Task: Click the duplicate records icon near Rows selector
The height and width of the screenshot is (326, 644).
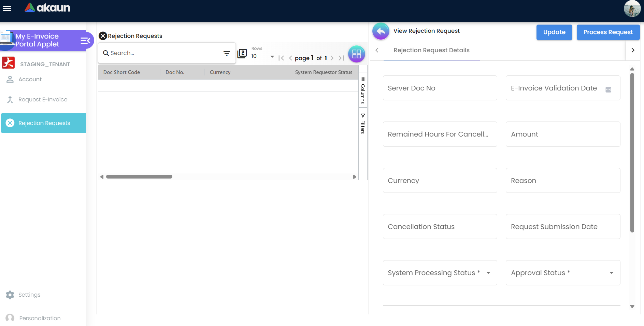Action: click(x=242, y=54)
